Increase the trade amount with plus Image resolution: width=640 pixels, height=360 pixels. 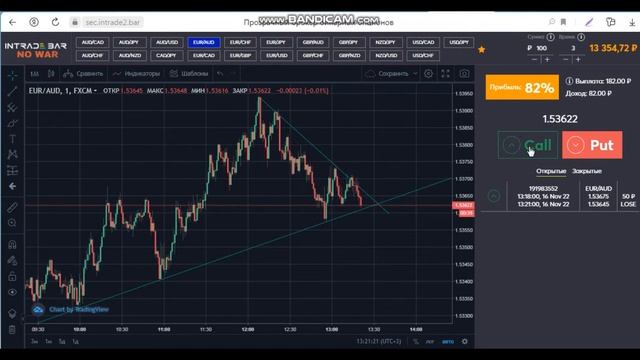click(548, 60)
